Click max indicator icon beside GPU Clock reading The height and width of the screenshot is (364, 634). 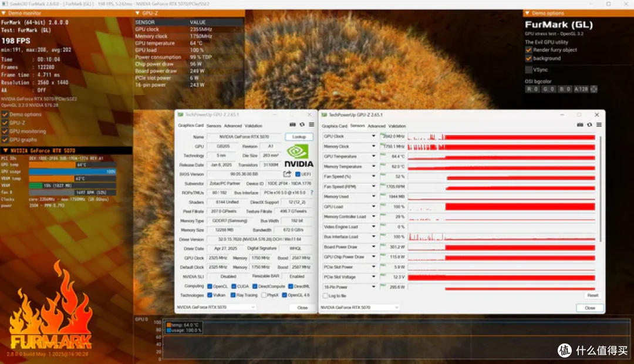pyautogui.click(x=383, y=135)
